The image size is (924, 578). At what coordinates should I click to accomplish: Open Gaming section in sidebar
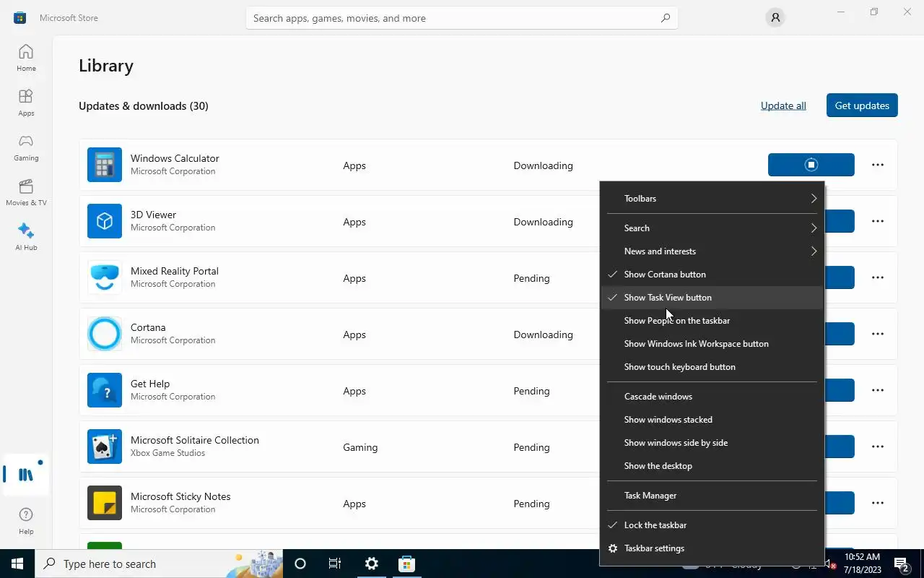tap(26, 147)
